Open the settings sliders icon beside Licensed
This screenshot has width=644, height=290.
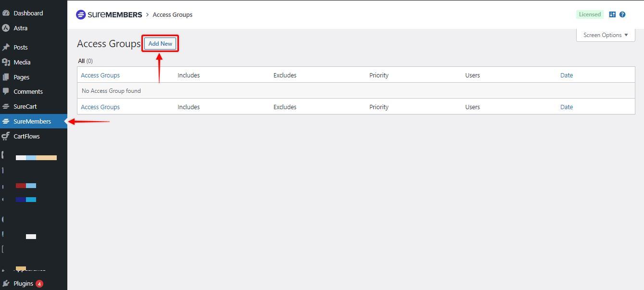[612, 14]
